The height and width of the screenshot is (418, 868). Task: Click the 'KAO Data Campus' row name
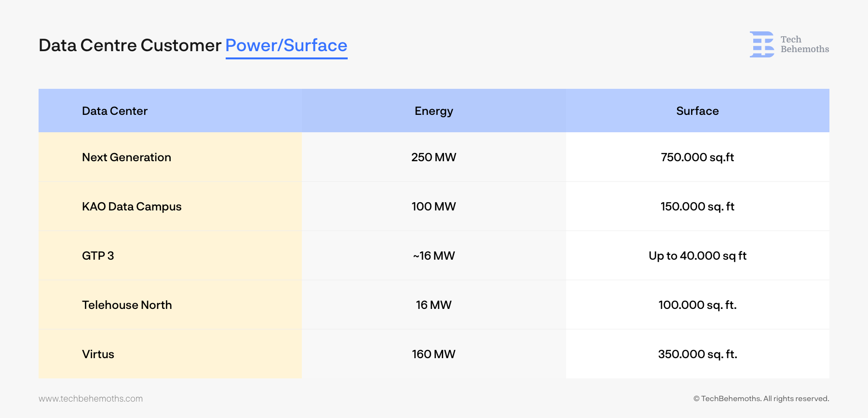[x=132, y=207]
